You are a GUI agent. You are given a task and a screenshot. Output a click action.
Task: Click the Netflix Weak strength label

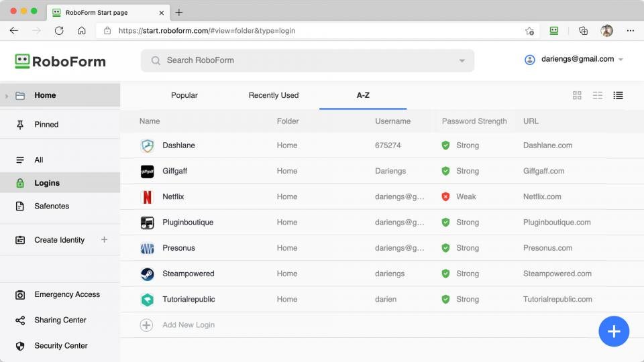click(x=466, y=196)
